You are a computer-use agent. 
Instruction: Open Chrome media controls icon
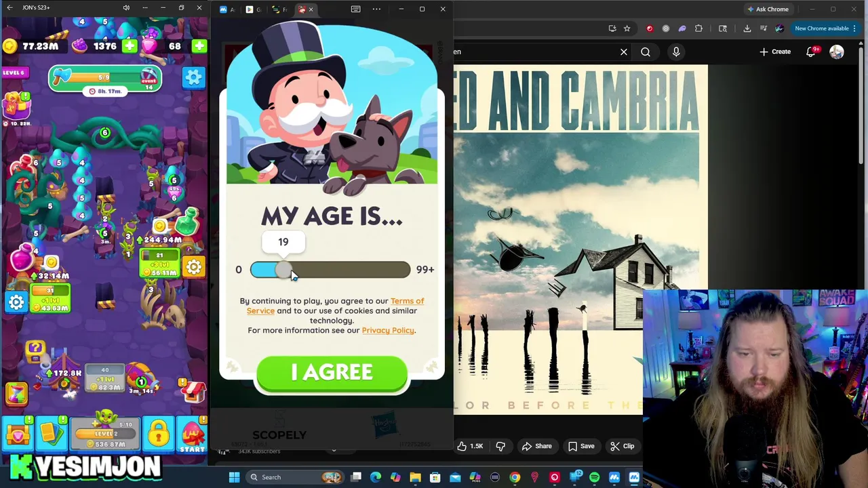pyautogui.click(x=764, y=28)
